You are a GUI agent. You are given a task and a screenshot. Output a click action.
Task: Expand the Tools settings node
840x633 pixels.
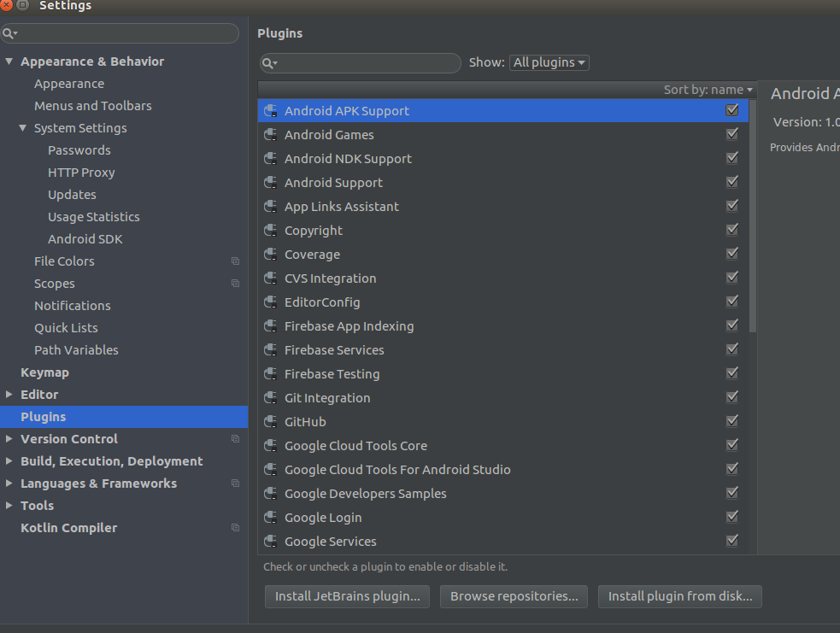pyautogui.click(x=9, y=505)
